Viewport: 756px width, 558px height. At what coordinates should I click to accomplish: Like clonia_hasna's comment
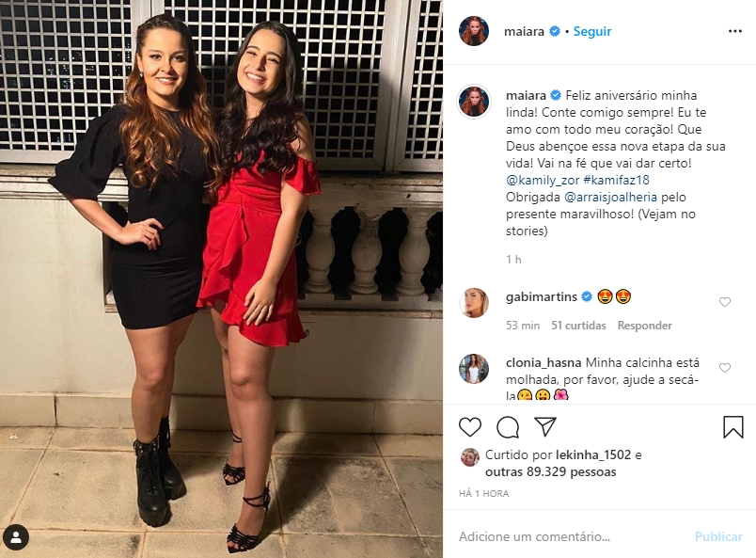[725, 368]
